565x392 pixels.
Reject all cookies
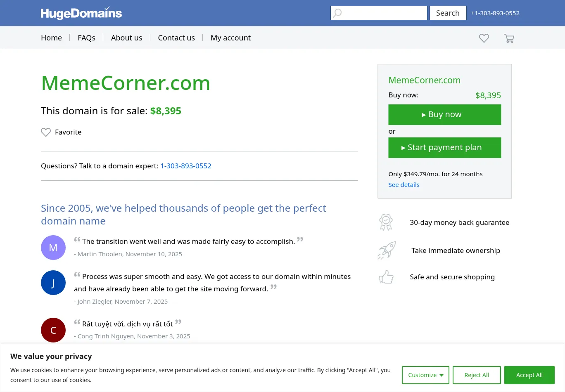(x=477, y=375)
